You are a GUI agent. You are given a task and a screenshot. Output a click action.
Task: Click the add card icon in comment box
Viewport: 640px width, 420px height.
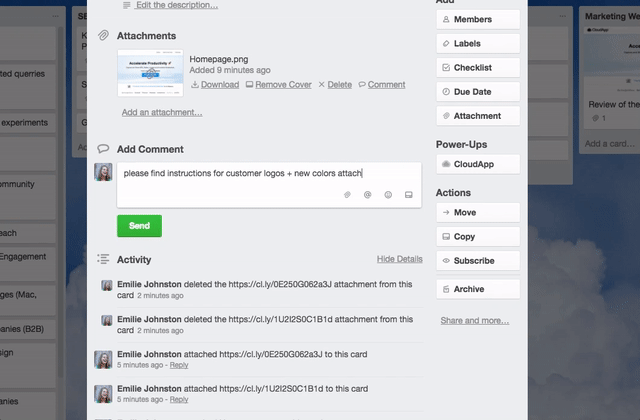pyautogui.click(x=408, y=194)
